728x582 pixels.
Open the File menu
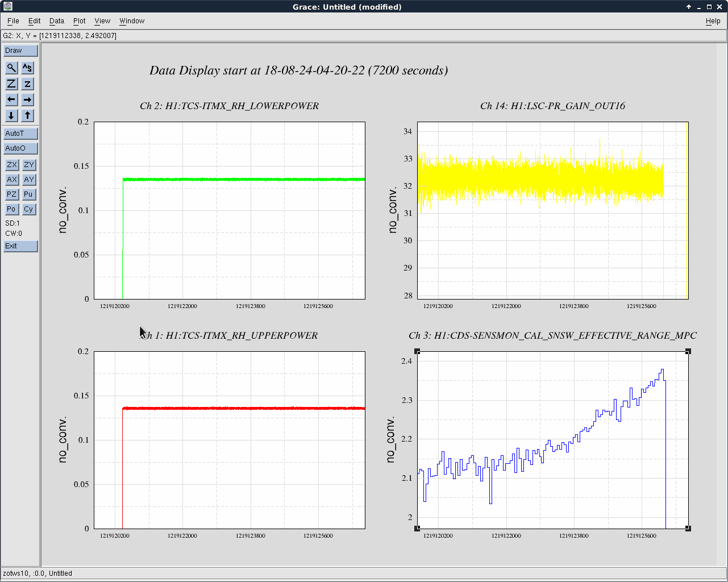13,21
